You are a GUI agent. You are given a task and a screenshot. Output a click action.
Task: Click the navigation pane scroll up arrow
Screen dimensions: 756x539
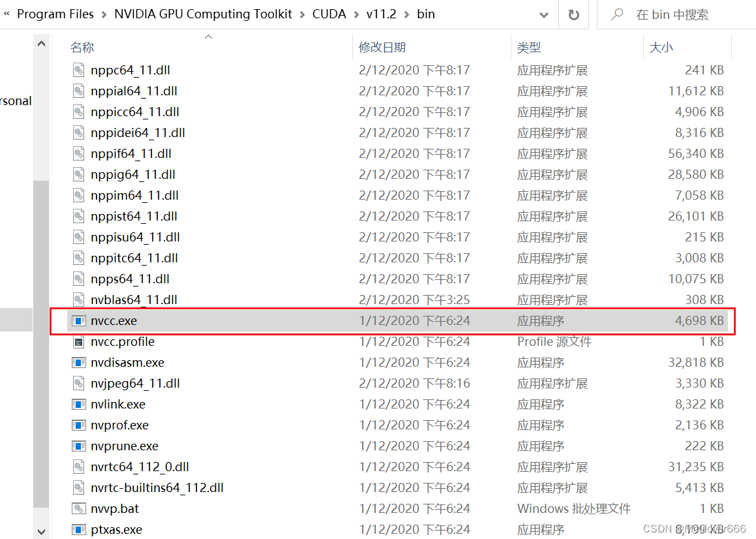(x=42, y=44)
